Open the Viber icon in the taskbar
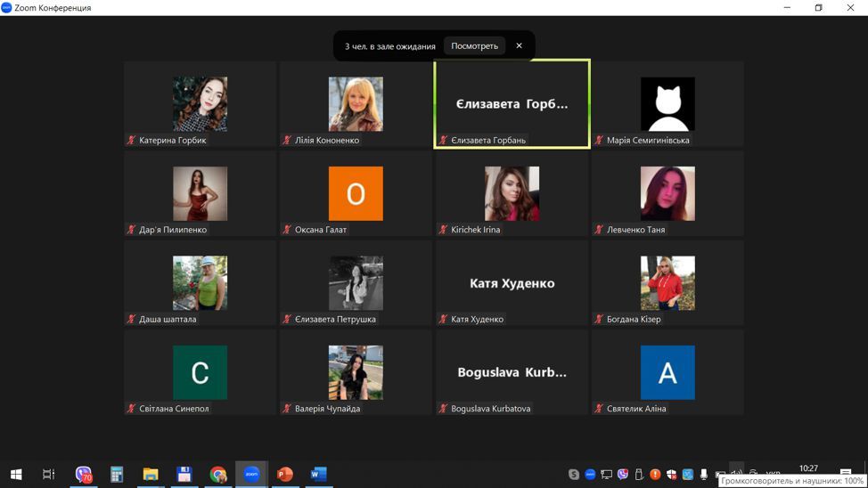Screen dimensions: 868x488 [84, 475]
